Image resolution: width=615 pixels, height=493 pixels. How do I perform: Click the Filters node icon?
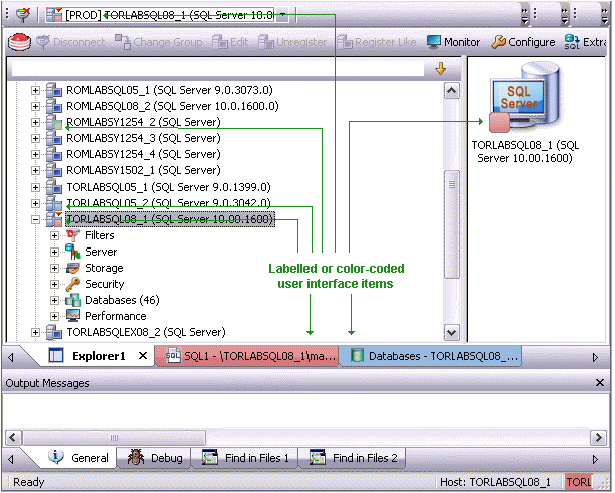pos(73,235)
